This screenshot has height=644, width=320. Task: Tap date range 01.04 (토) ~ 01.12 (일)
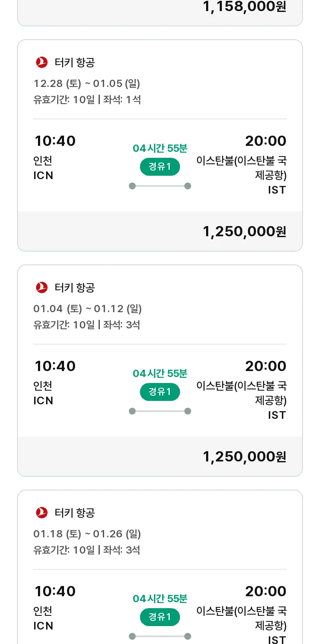click(x=87, y=308)
